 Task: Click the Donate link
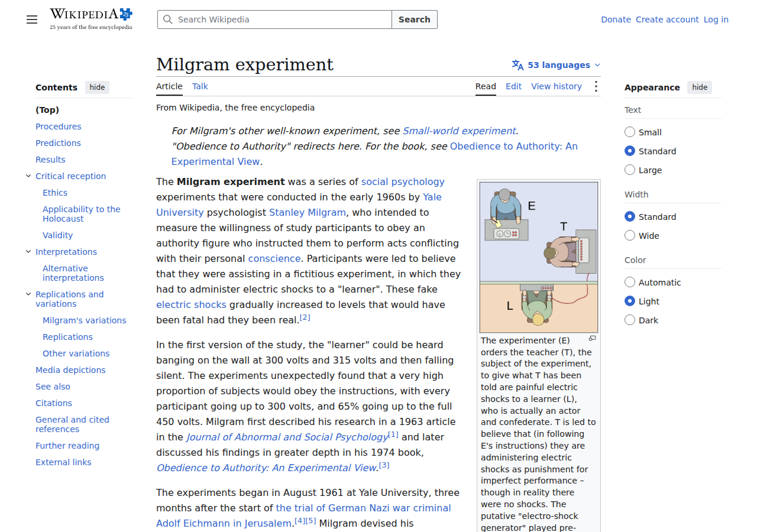click(x=616, y=20)
